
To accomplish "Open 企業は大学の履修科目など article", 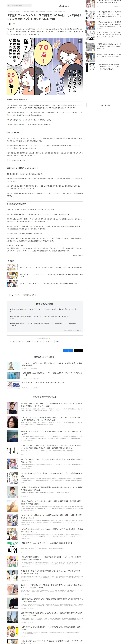I will (51, 614).
